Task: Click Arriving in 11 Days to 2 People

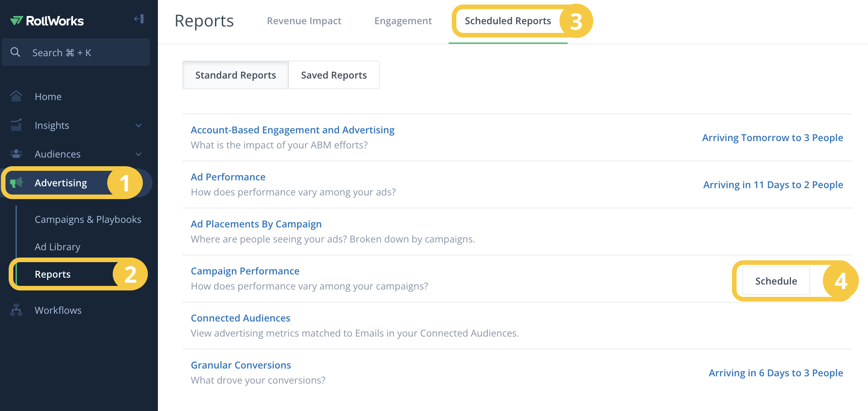Action: 773,185
